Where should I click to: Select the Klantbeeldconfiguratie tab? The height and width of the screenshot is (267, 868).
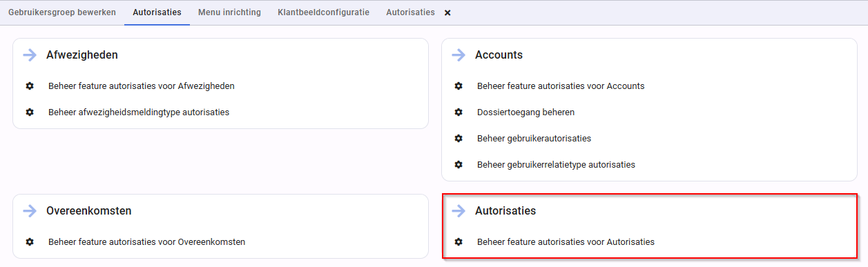(x=323, y=12)
